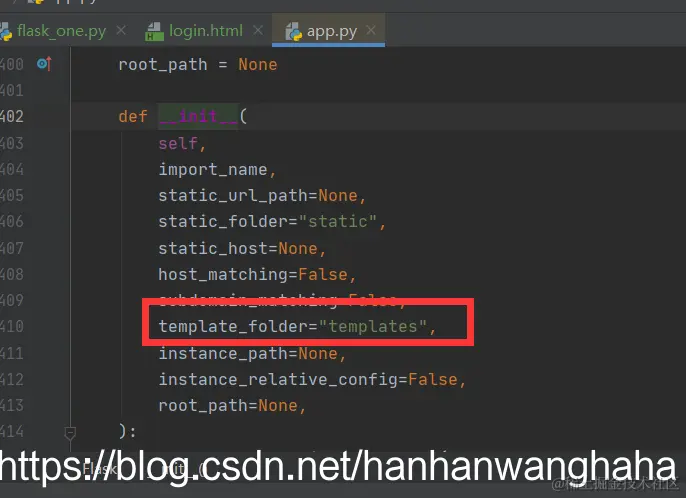The image size is (686, 498).
Task: Click 'static_folder="static",' line
Action: [x=272, y=221]
